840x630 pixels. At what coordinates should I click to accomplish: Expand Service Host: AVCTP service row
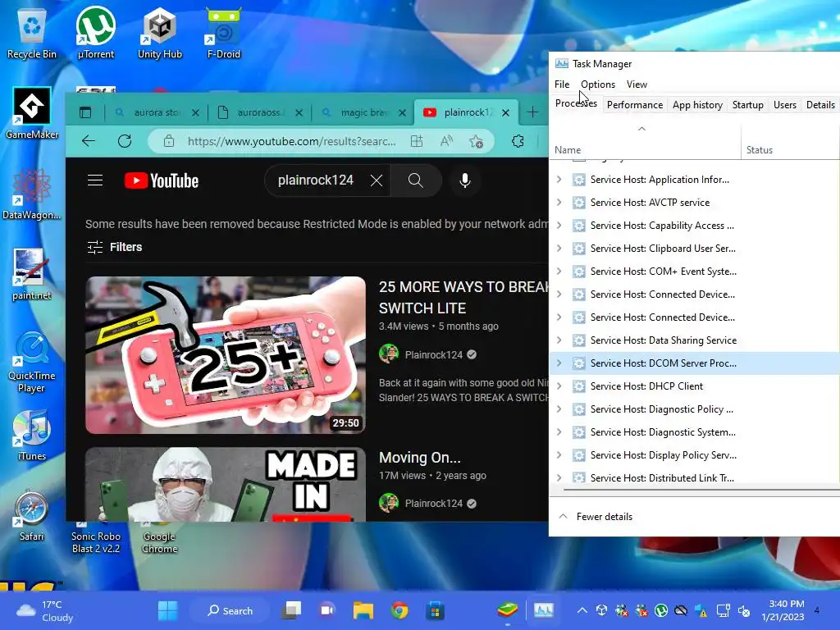click(559, 203)
